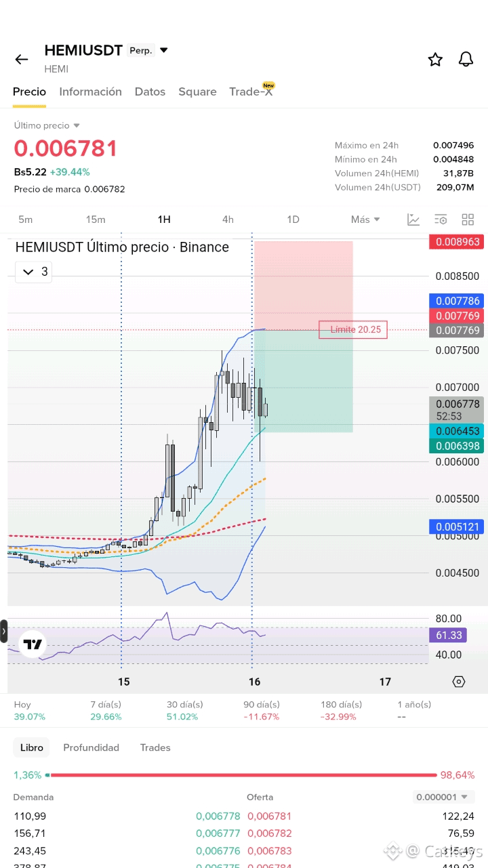Switch to the Trades tab
Screen dimensions: 488x868
pyautogui.click(x=155, y=747)
